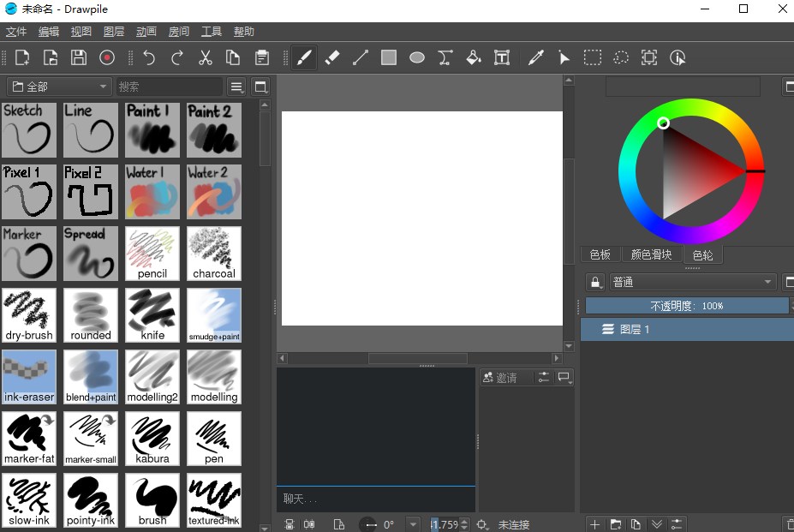Toggle the layer lock

tap(595, 281)
